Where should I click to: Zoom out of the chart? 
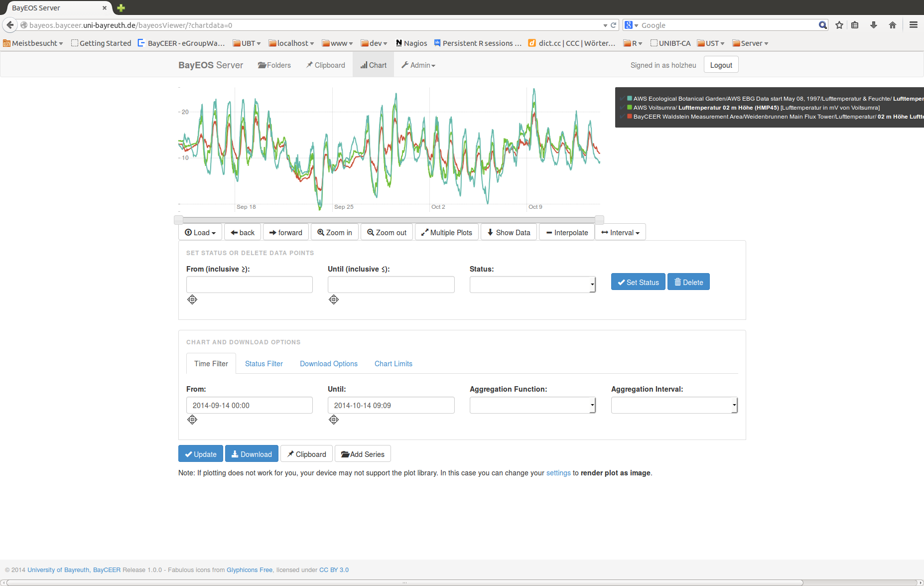[387, 233]
